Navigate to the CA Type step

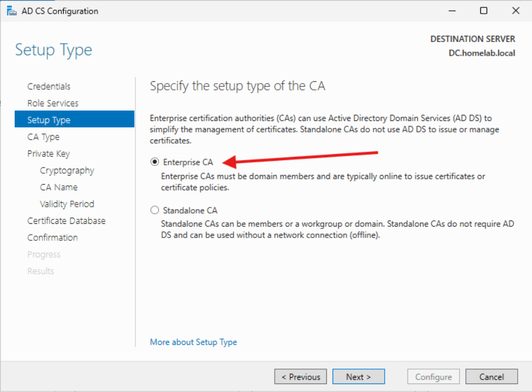(43, 136)
